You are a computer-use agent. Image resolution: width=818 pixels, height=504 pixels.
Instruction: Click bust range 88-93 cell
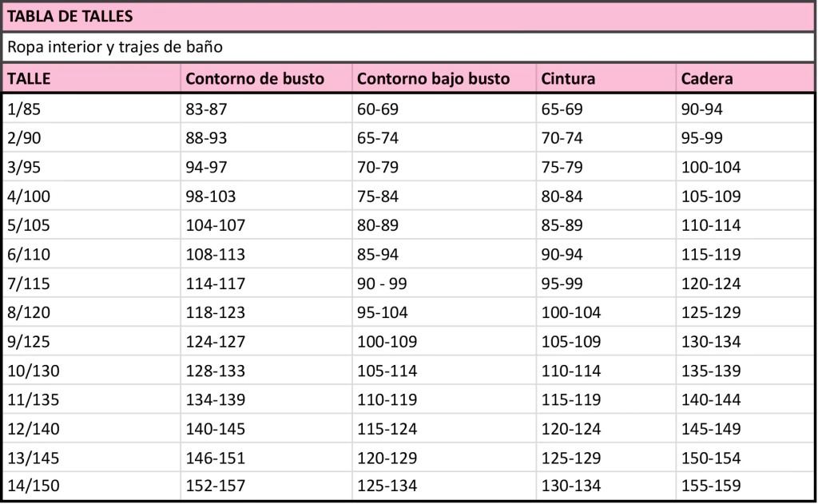click(x=206, y=138)
